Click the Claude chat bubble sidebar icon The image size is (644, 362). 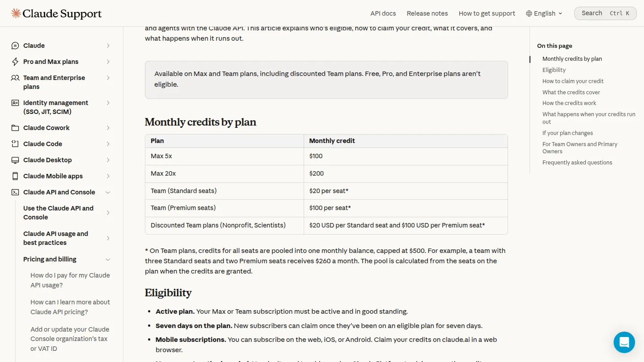coord(15,46)
